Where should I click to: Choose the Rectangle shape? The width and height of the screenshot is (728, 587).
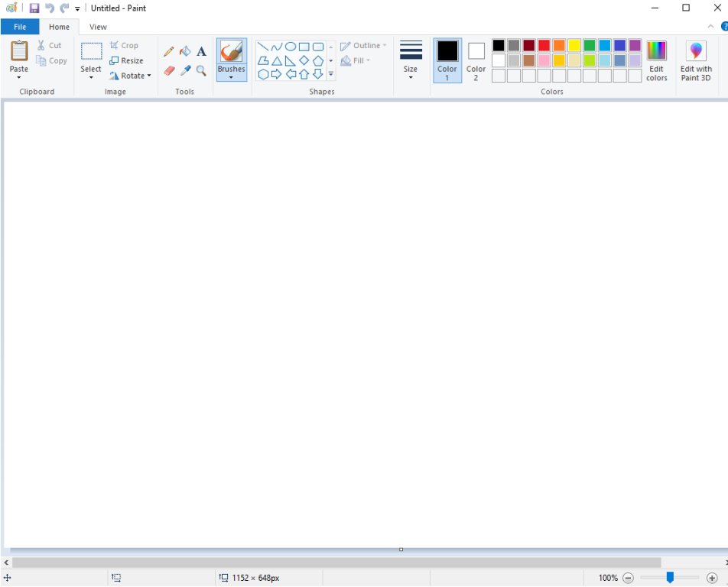[304, 47]
